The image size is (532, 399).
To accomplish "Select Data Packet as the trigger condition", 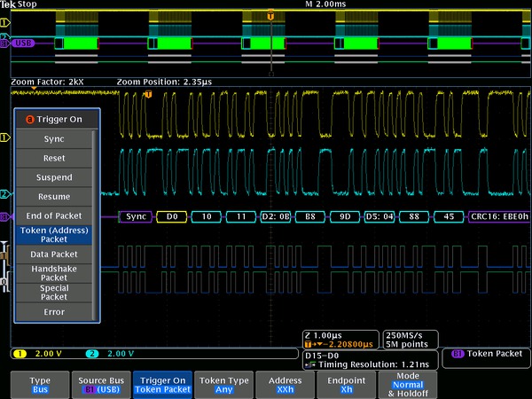I will (53, 254).
